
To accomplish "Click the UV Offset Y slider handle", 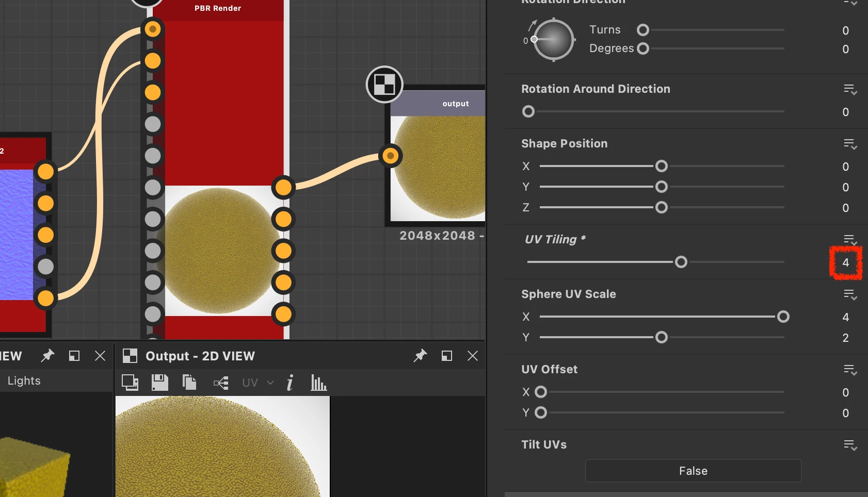I will (541, 412).
